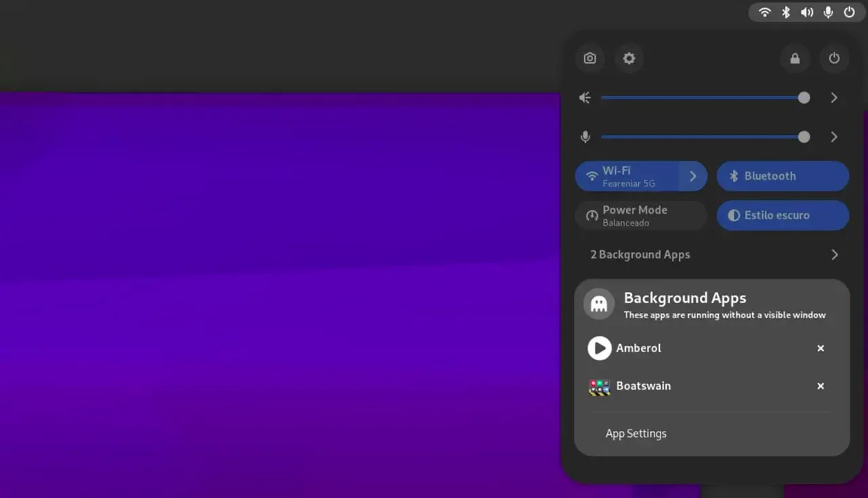Expand sound output device options

pyautogui.click(x=834, y=98)
